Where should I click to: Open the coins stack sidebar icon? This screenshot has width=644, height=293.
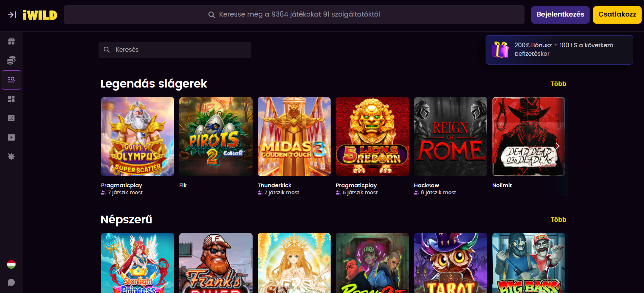coord(11,60)
